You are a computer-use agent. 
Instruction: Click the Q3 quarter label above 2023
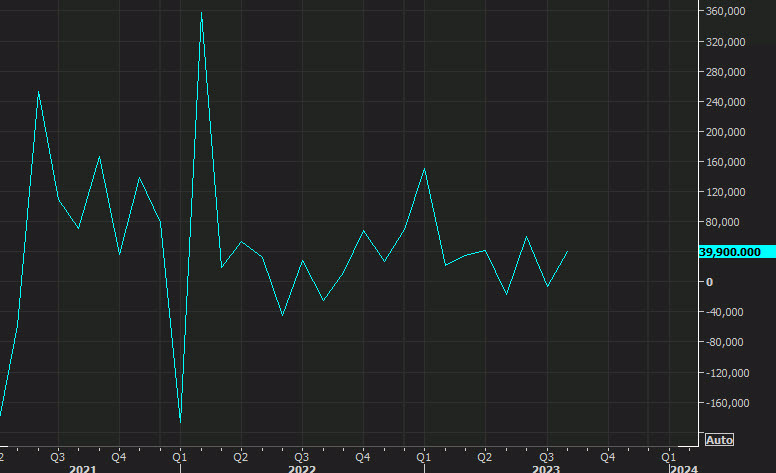coord(546,455)
